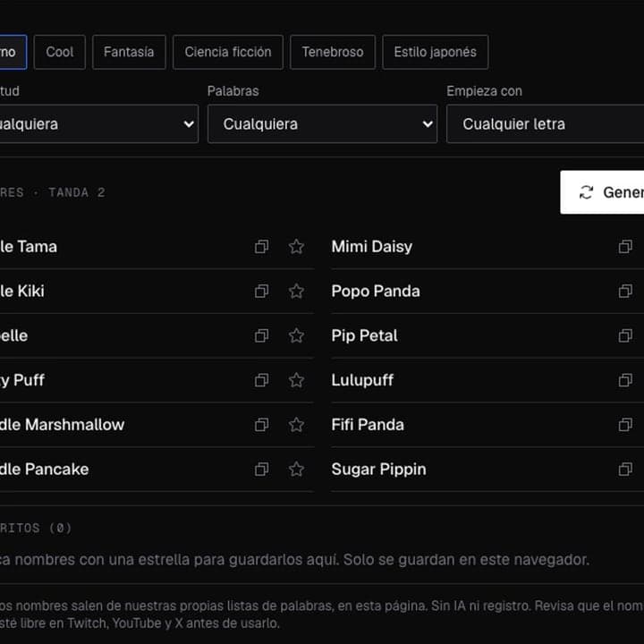Select the Cool style tab
The image size is (644, 644).
pos(60,52)
